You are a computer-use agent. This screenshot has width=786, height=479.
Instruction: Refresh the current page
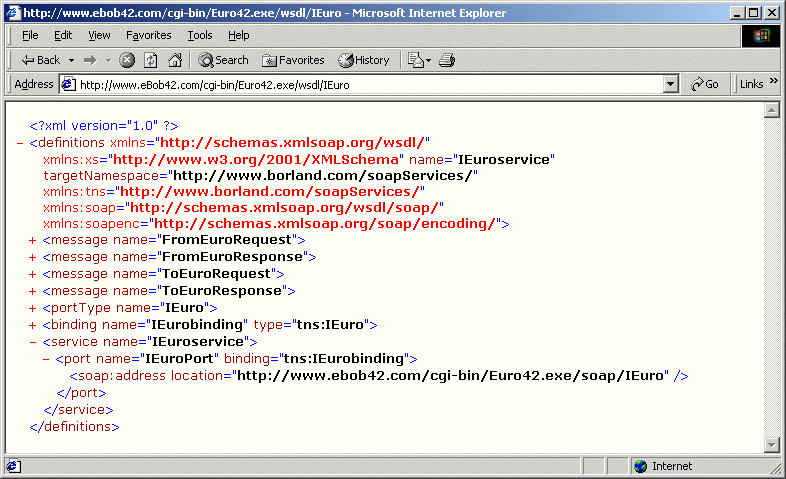[151, 60]
